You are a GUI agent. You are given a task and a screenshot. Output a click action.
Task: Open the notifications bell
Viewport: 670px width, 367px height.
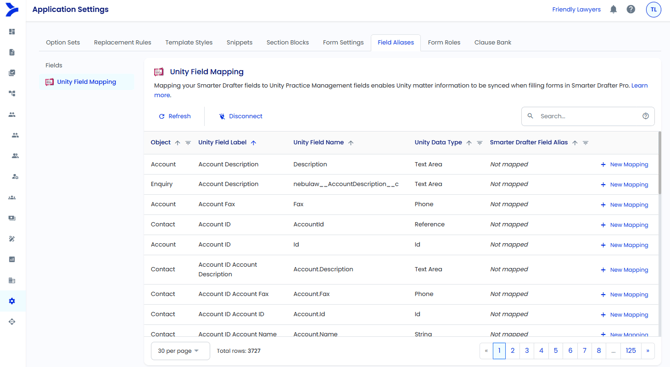[613, 9]
